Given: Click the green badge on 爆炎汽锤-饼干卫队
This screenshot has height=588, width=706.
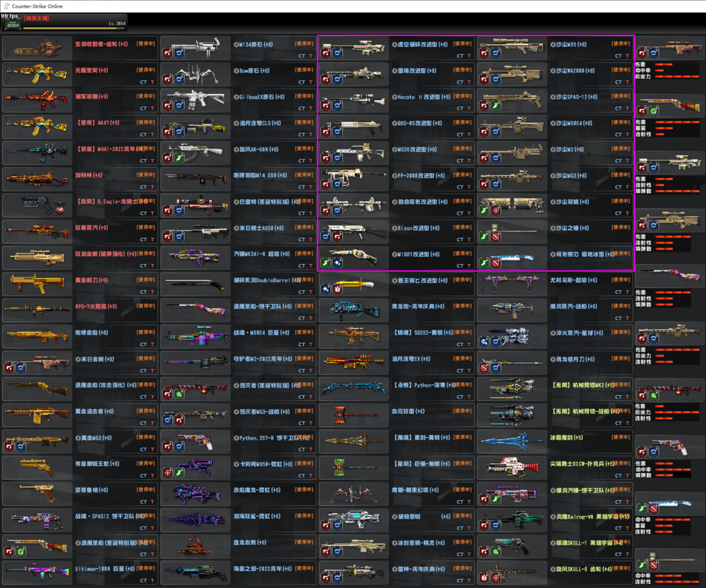Looking at the screenshot, I should point(496,499).
